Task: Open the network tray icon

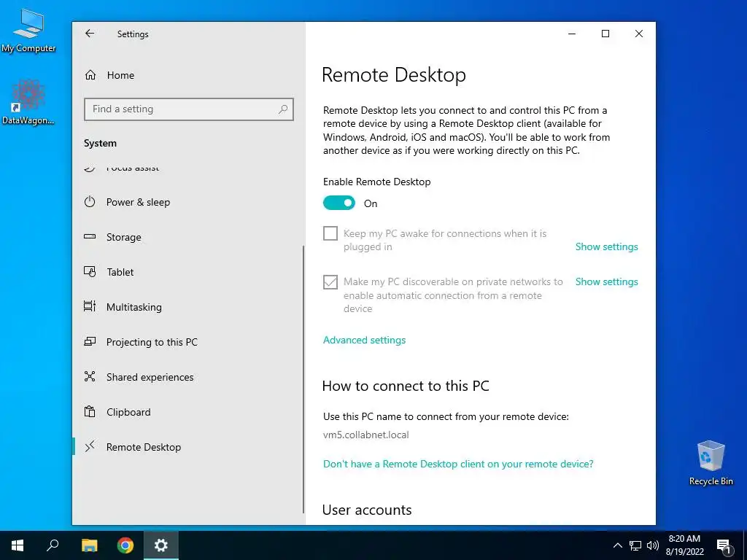Action: [635, 545]
